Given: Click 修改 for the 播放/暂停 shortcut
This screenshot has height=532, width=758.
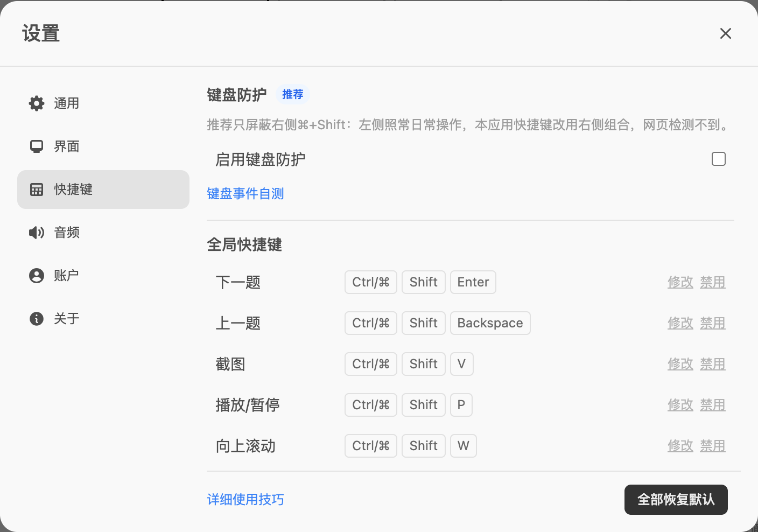Looking at the screenshot, I should coord(680,405).
